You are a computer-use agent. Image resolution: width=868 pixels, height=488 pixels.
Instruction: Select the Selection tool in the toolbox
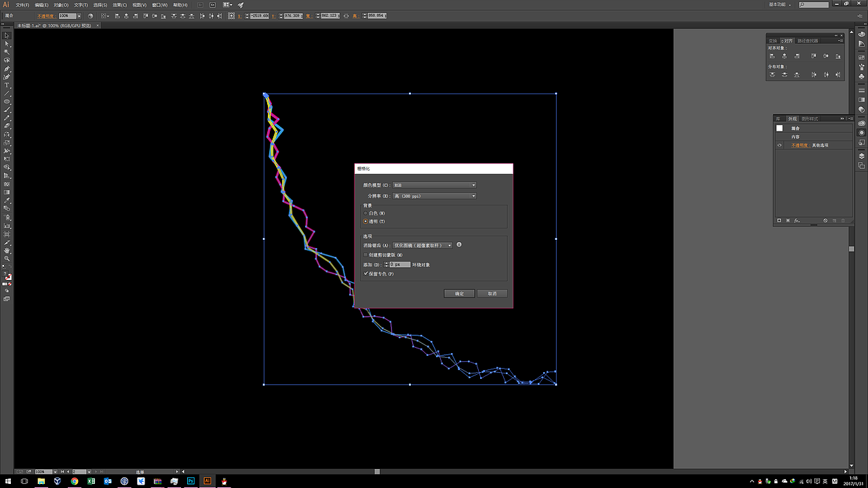[x=7, y=35]
